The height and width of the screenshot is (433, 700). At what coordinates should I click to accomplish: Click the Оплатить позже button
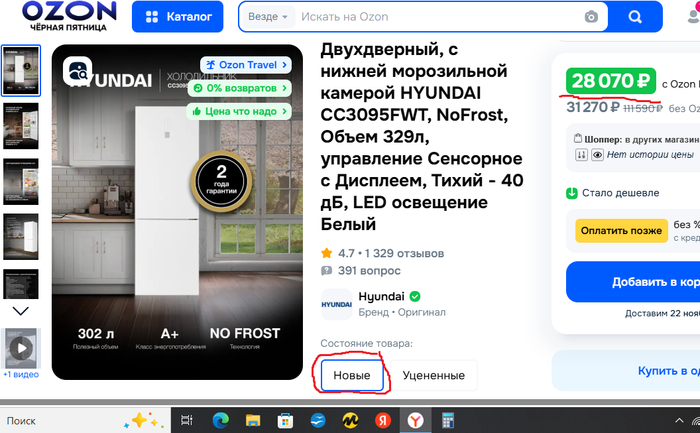tap(621, 231)
